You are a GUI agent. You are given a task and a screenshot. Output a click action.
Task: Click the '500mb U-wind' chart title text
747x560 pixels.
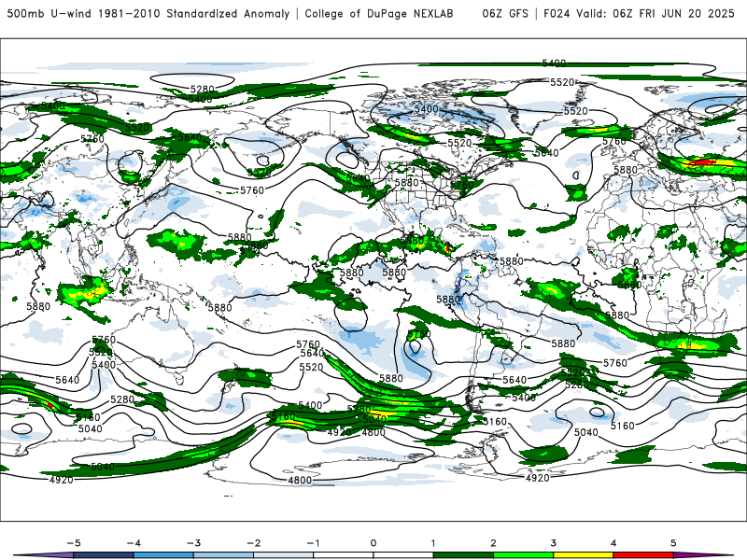tap(49, 13)
